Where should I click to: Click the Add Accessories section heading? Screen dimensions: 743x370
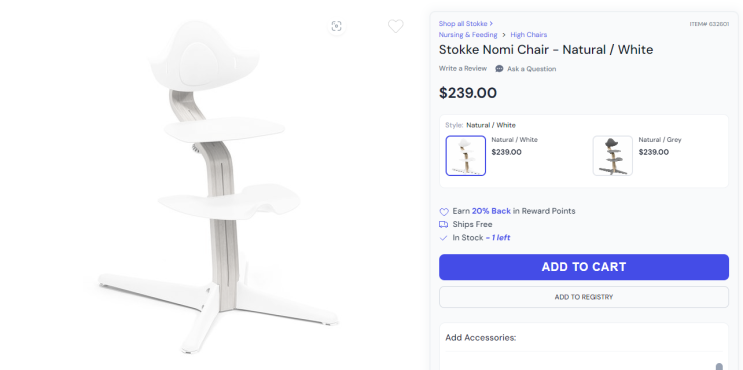[x=480, y=338]
